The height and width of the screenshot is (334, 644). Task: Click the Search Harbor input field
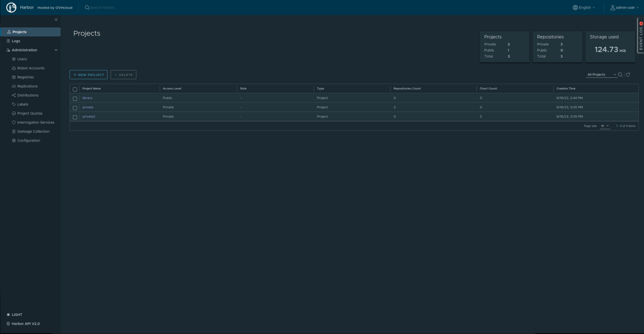120,8
